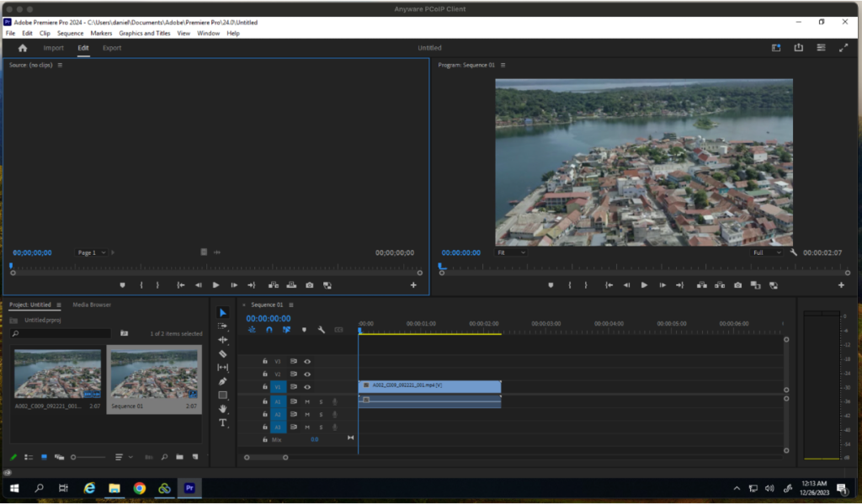Click the project panel thumbnail zoom slider
Screen dimensions: 862x504
74,457
